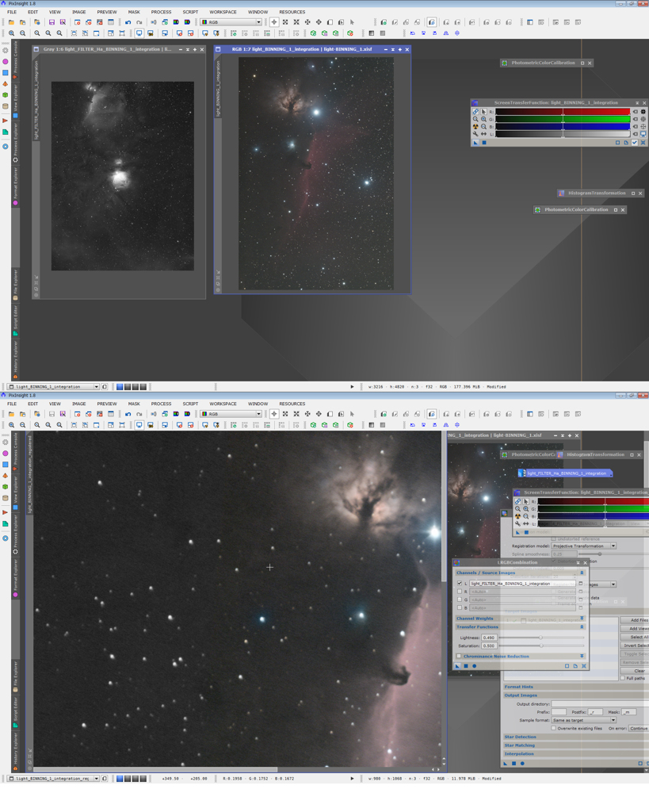Click the STF Auto Stretch radiation icon, top window
Screen dimensions: 649x812
[x=475, y=126]
